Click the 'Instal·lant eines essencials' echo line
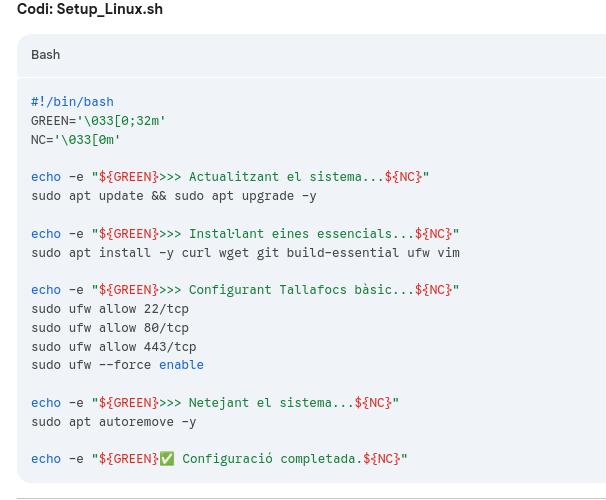 (244, 234)
